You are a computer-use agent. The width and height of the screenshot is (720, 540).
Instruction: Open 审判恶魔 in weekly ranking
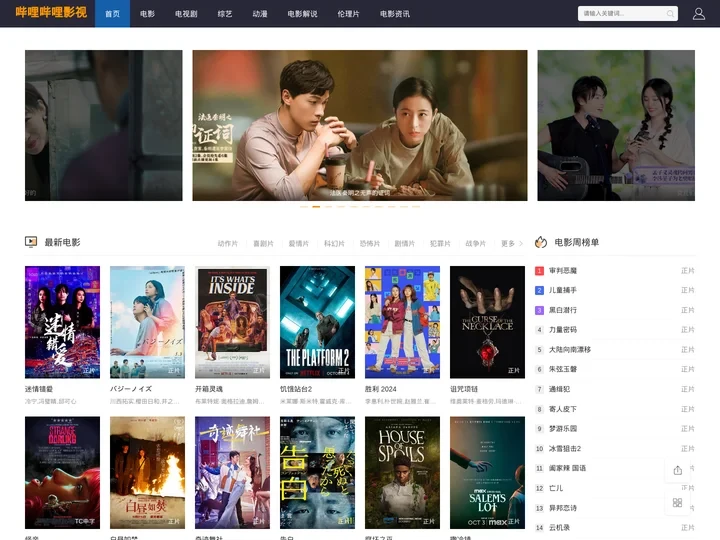[563, 271]
